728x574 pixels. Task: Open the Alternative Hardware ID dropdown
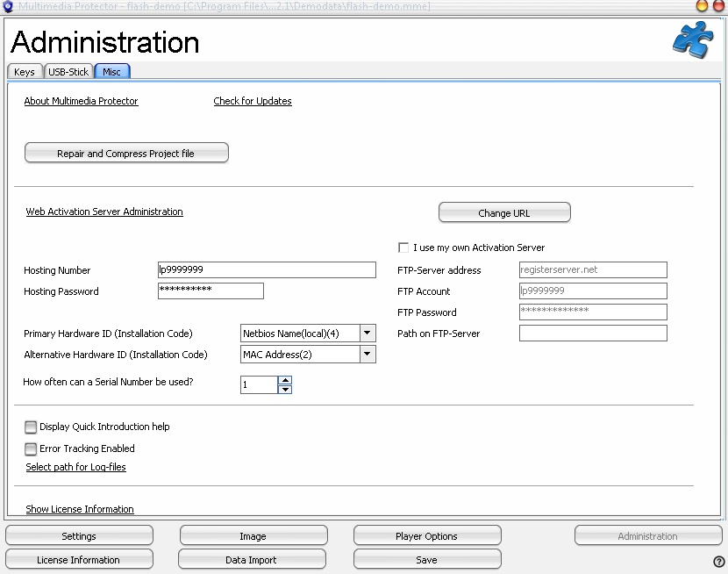click(x=368, y=355)
